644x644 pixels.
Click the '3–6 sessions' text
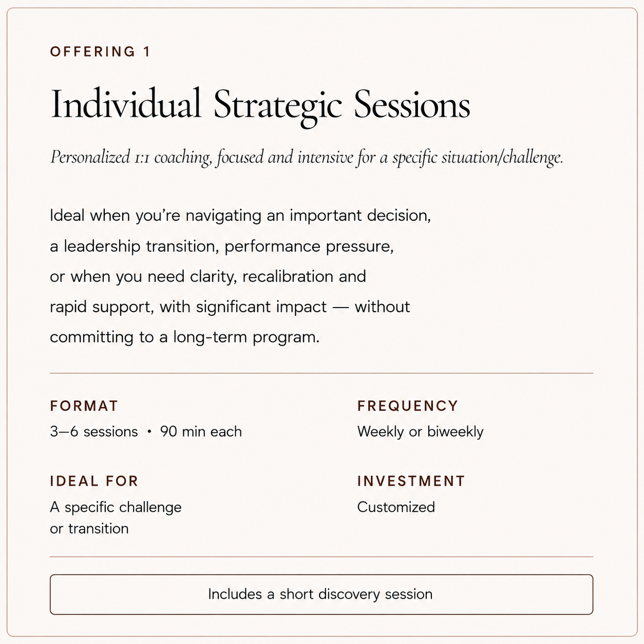point(94,431)
